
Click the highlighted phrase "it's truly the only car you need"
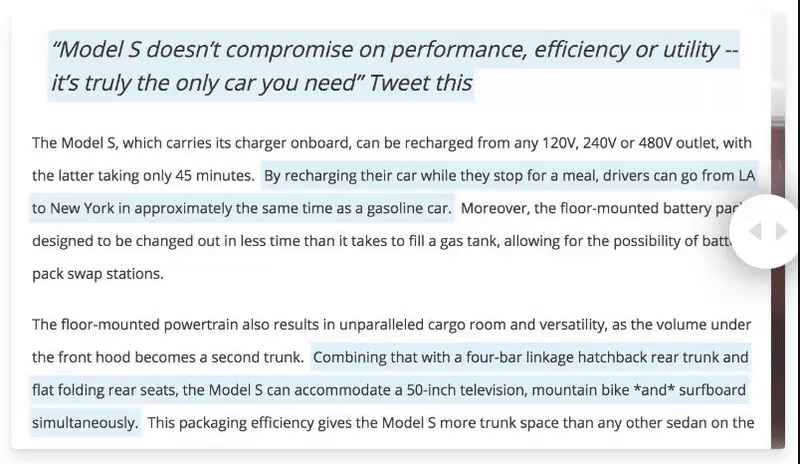204,83
